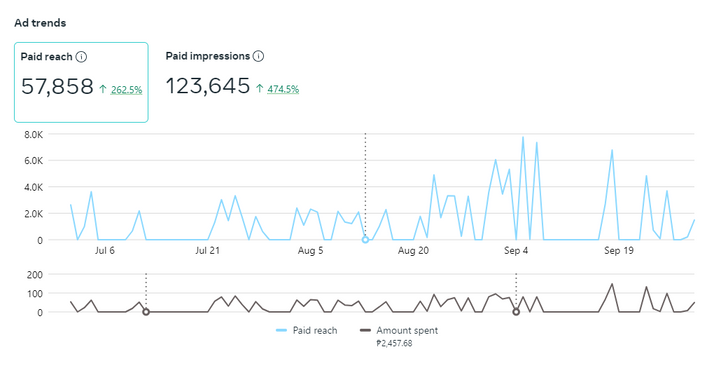Click the Jul 6 date label
Image resolution: width=714 pixels, height=368 pixels.
pos(105,251)
